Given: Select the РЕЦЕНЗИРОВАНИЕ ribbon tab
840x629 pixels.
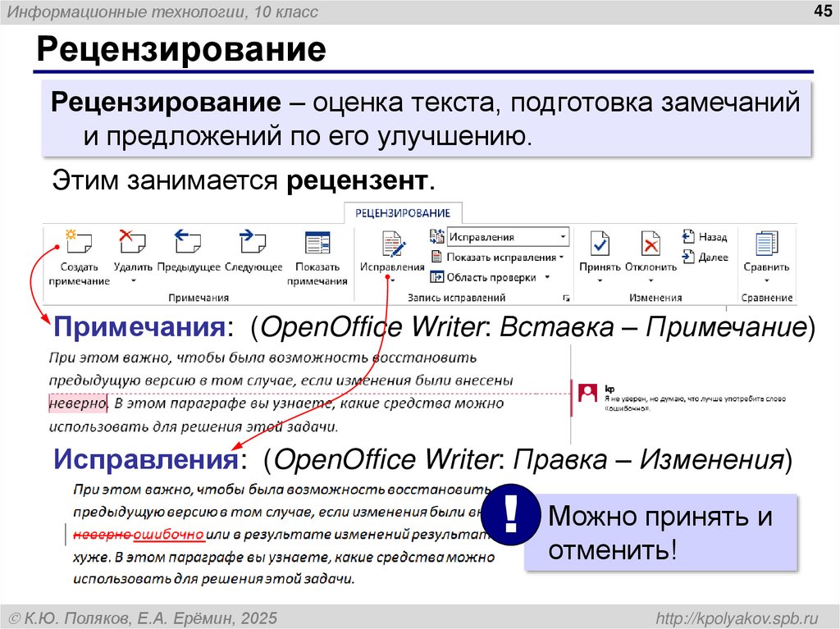Looking at the screenshot, I should [x=402, y=213].
